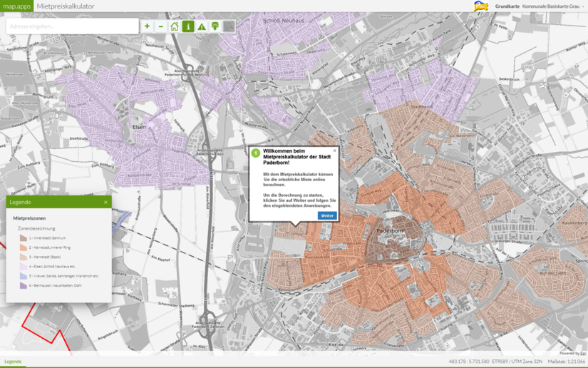Click the Legende tab at bottom
The width and height of the screenshot is (588, 368).
pos(13,362)
